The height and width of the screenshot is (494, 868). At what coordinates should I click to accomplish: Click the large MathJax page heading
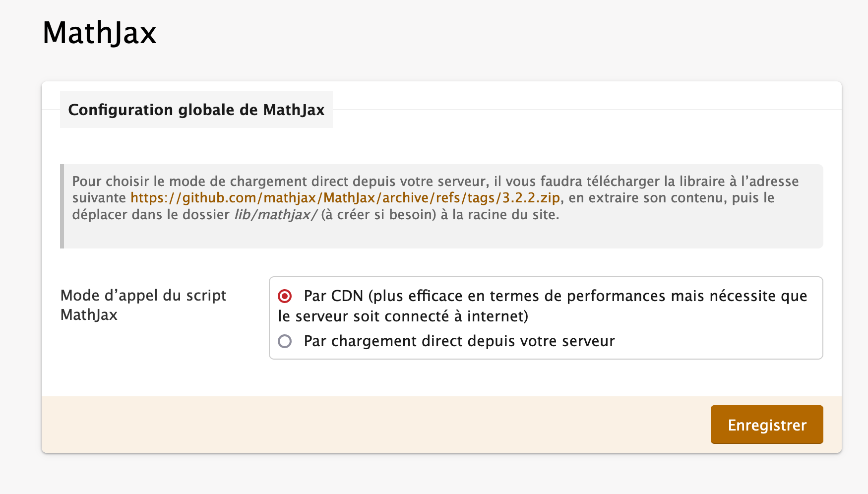click(100, 33)
